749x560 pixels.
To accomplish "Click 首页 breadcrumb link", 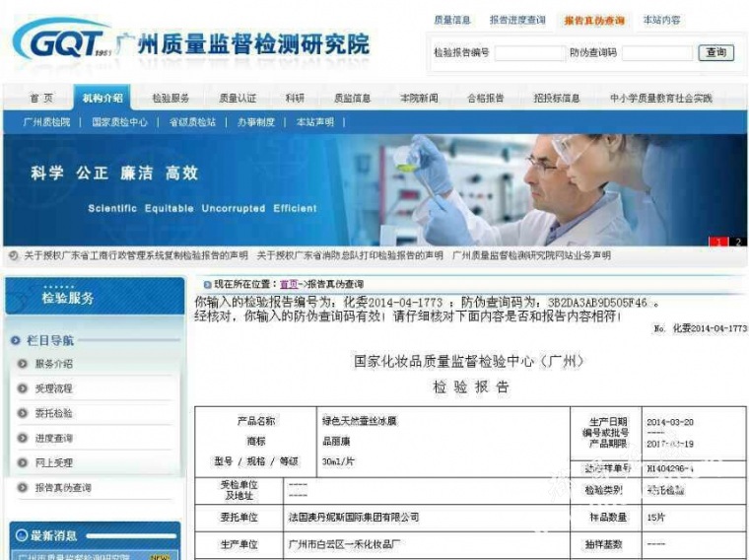I will coord(289,285).
